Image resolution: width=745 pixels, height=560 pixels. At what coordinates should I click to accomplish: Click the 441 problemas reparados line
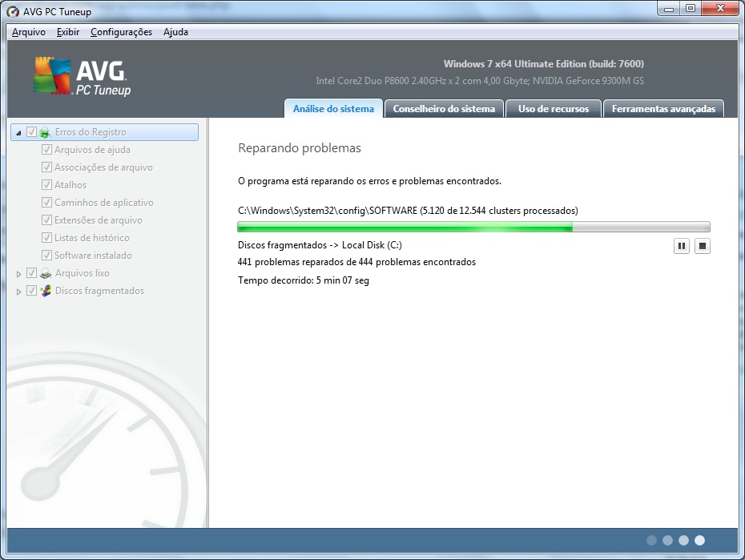356,262
